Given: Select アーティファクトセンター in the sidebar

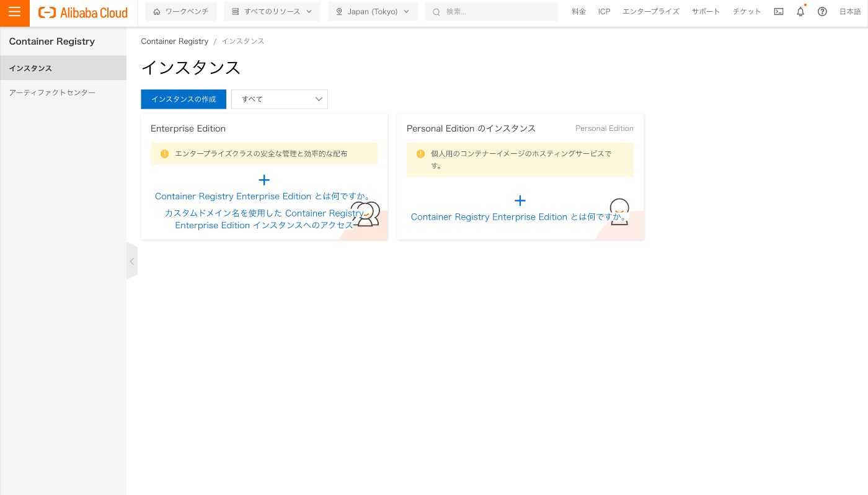Looking at the screenshot, I should (x=63, y=92).
